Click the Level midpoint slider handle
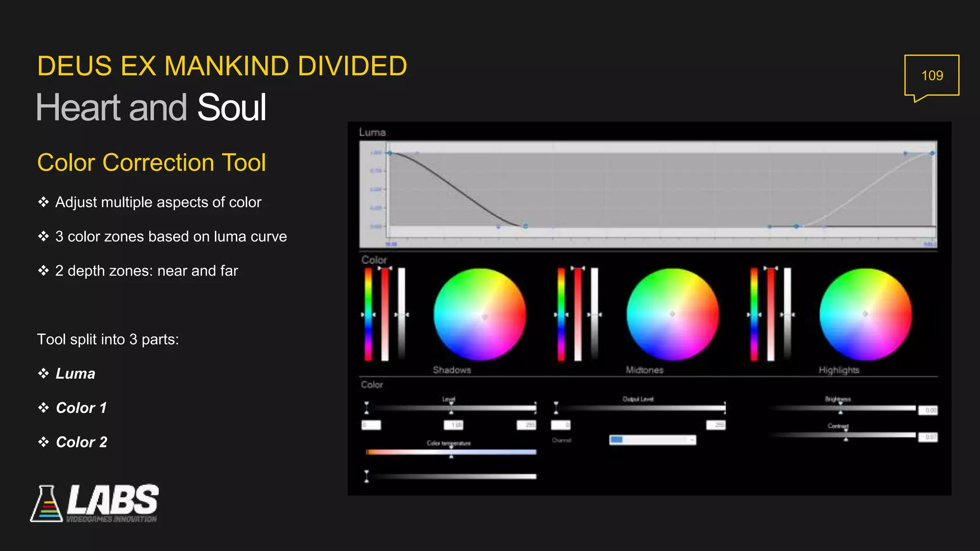Image resolution: width=980 pixels, height=551 pixels. [x=451, y=408]
